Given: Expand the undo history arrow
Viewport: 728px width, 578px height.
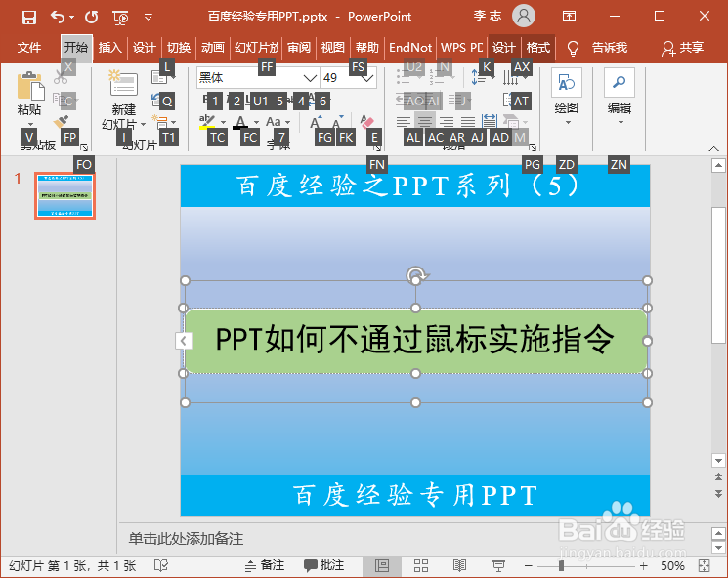Looking at the screenshot, I should click(x=72, y=18).
